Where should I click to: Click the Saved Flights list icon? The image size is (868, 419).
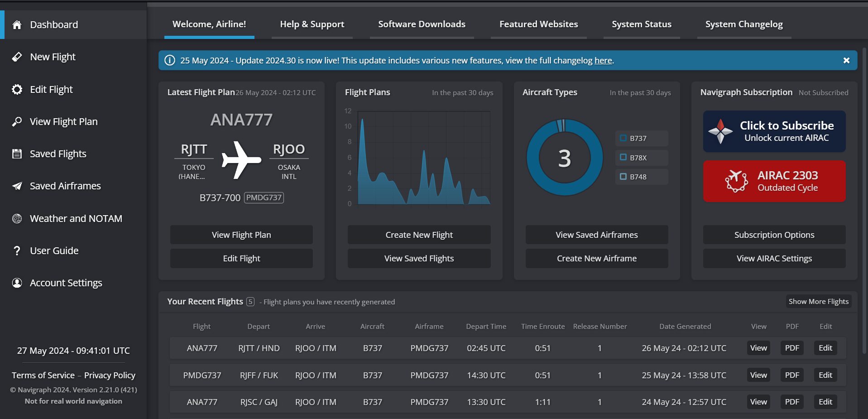tap(17, 154)
